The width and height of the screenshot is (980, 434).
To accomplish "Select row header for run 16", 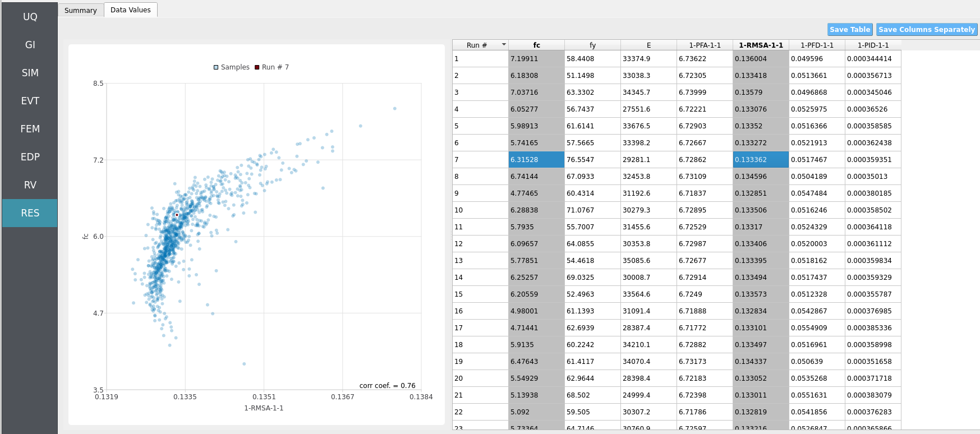I will point(480,311).
